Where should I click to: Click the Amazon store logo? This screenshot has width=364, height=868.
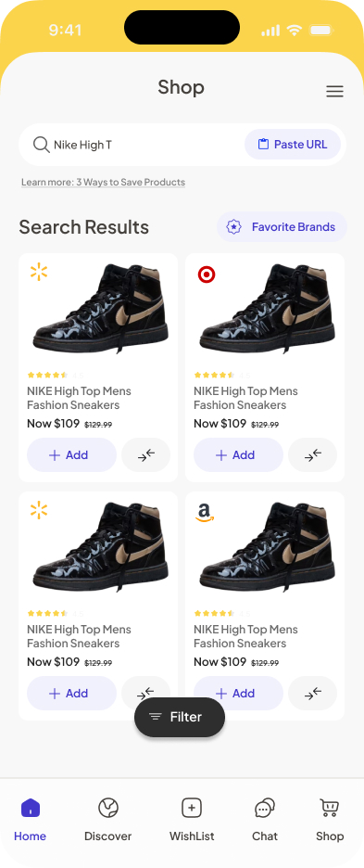[205, 513]
